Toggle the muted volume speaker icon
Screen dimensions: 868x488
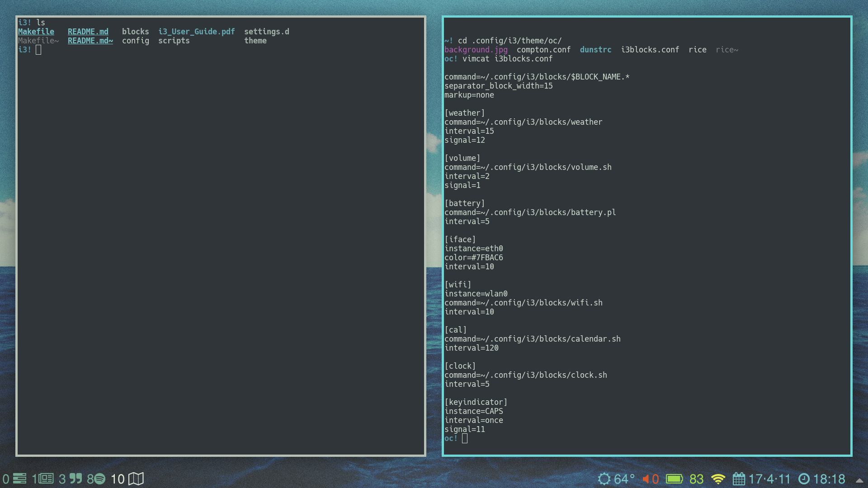(646, 479)
